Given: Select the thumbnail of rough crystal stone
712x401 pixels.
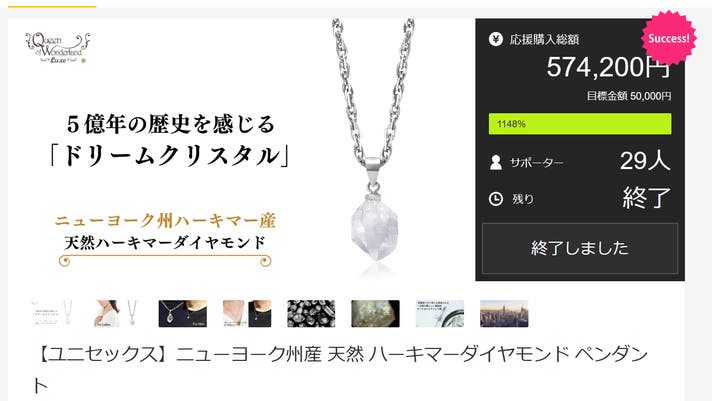Looking at the screenshot, I should [376, 313].
